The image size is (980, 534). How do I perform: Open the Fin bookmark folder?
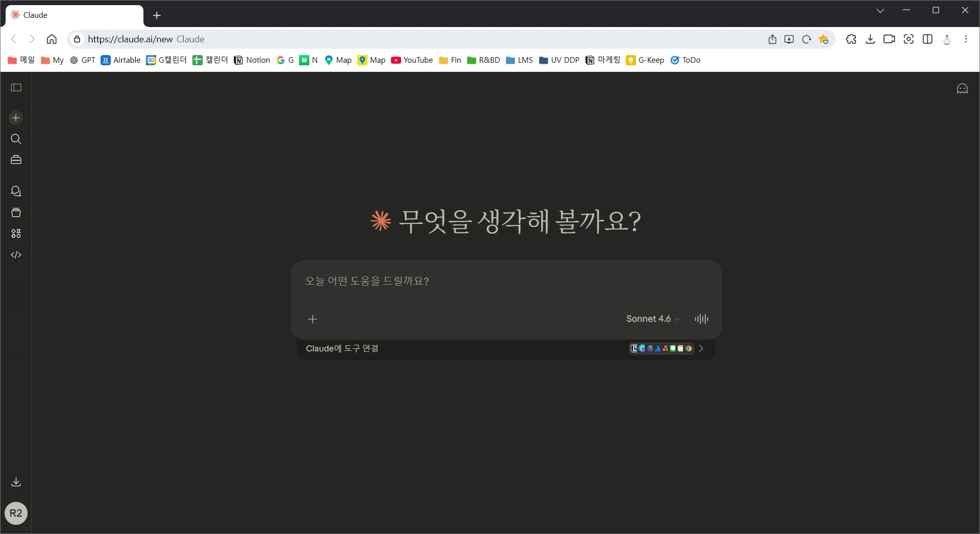tap(450, 60)
